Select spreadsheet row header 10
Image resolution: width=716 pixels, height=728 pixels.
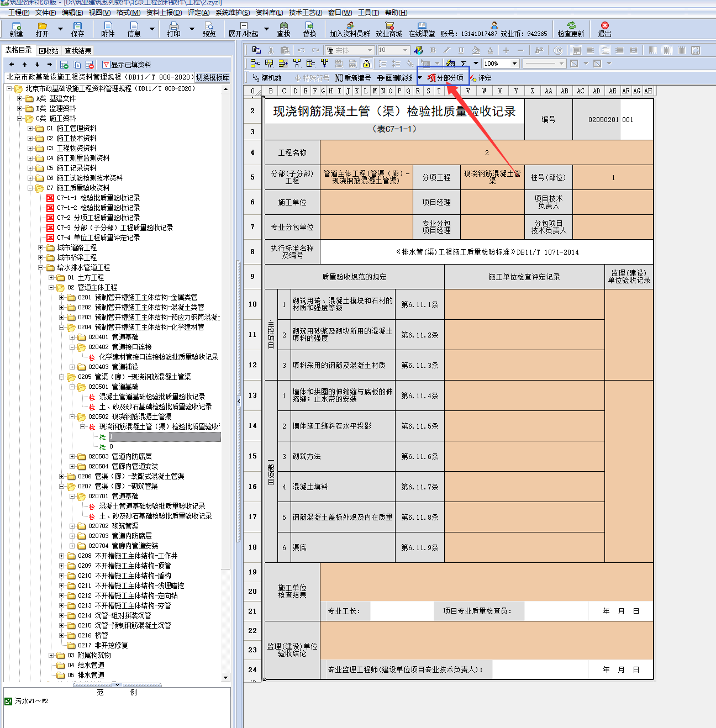click(x=252, y=304)
